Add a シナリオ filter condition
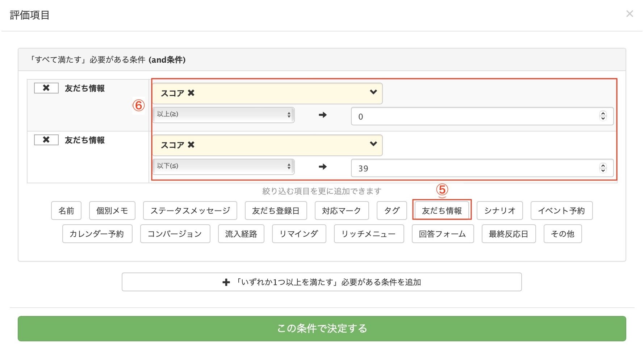 coord(499,211)
